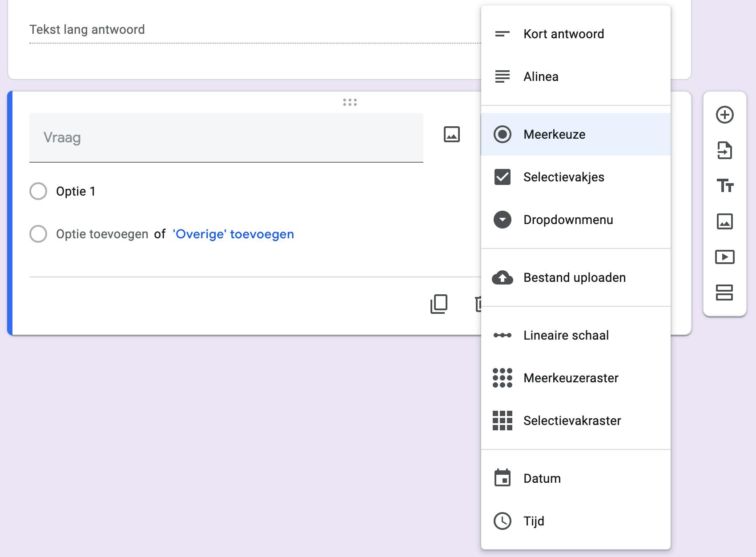Select the Optie 1 radio button

click(38, 191)
